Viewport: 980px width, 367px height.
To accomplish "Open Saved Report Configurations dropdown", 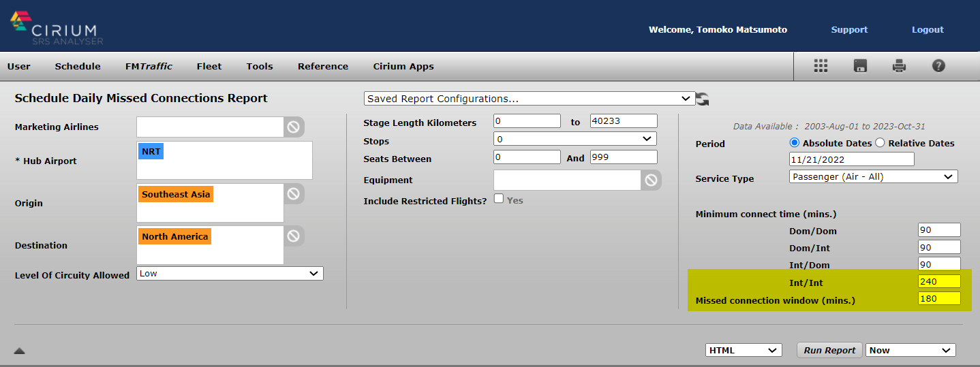I will pyautogui.click(x=530, y=99).
